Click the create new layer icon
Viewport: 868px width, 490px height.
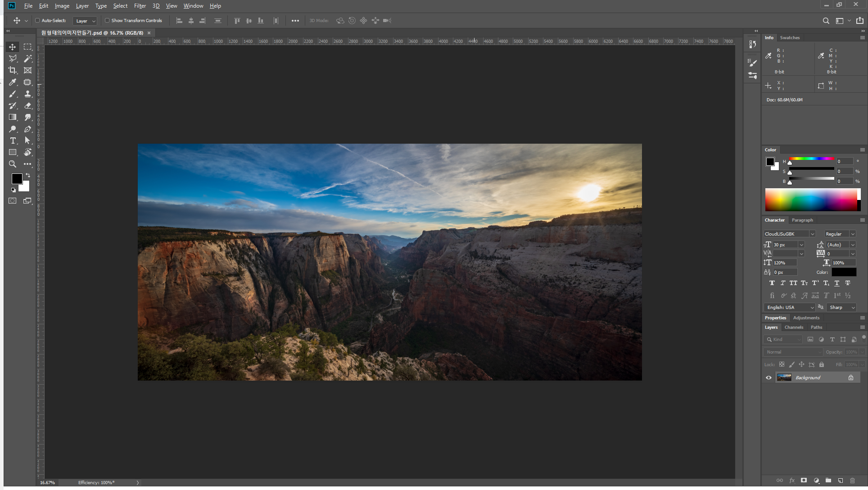point(840,481)
